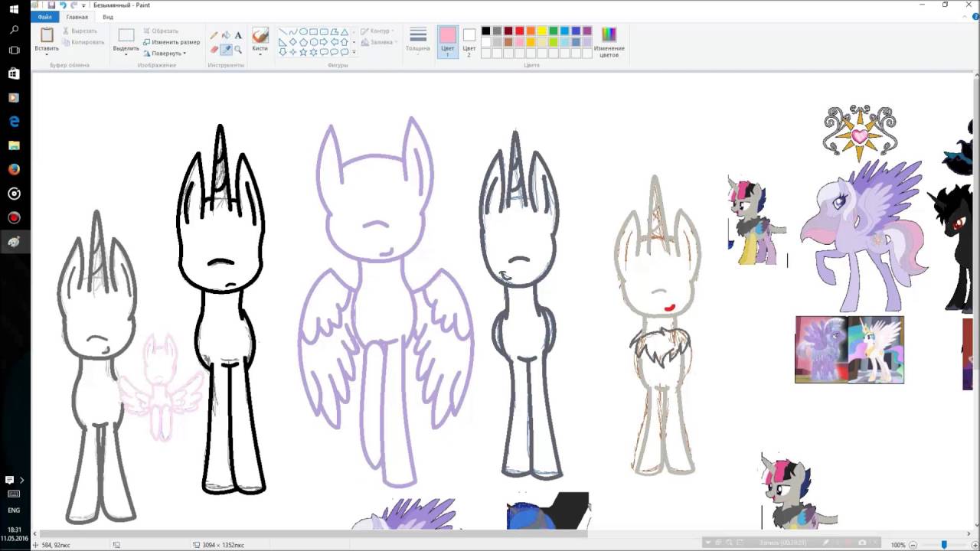Click Redo arrow in quick access toolbar
The height and width of the screenshot is (551, 980).
pyautogui.click(x=73, y=5)
